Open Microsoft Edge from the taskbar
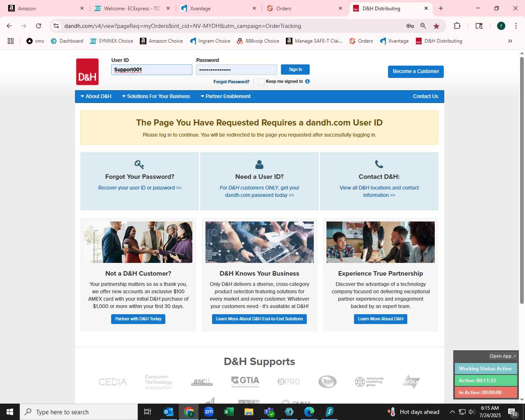 309,412
